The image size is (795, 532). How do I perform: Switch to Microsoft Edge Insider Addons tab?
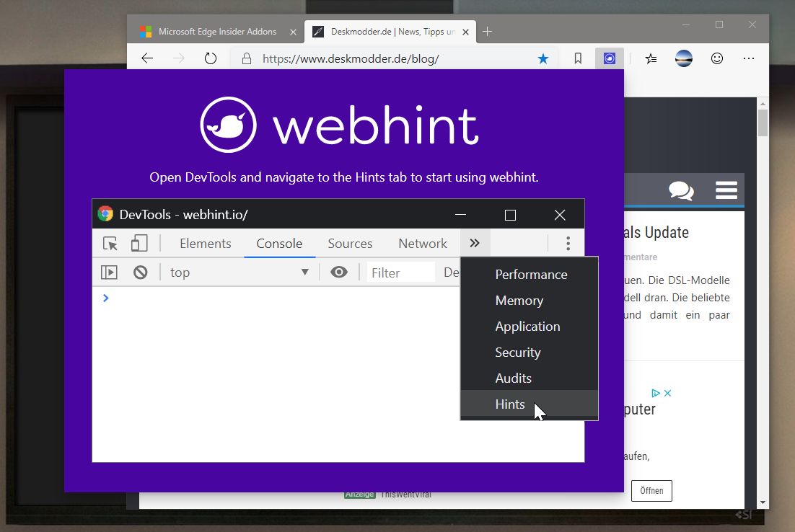click(x=216, y=32)
